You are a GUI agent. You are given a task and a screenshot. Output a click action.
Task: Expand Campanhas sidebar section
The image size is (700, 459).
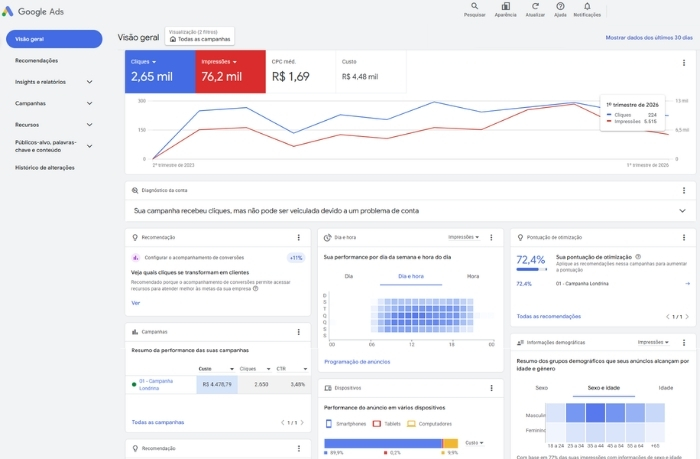(x=89, y=103)
